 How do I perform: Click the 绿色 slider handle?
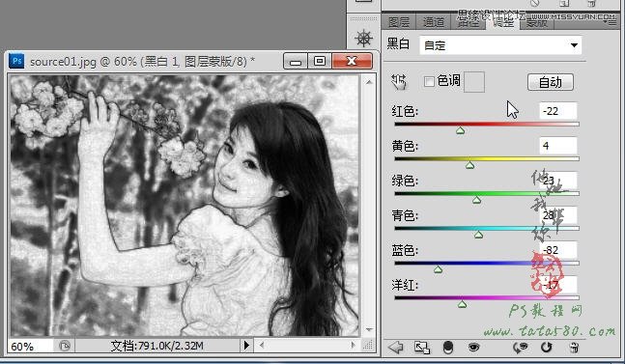coord(477,200)
